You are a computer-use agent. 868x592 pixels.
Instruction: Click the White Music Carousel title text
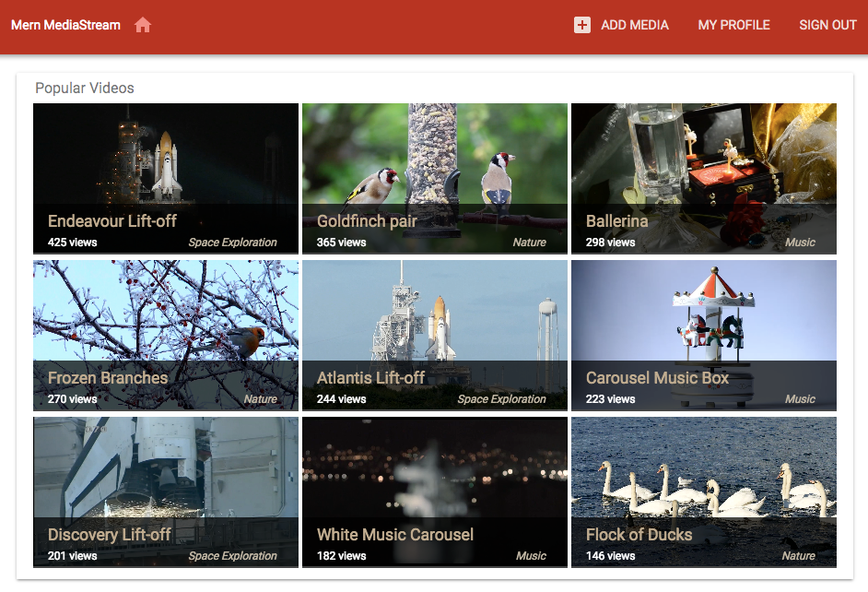click(395, 535)
